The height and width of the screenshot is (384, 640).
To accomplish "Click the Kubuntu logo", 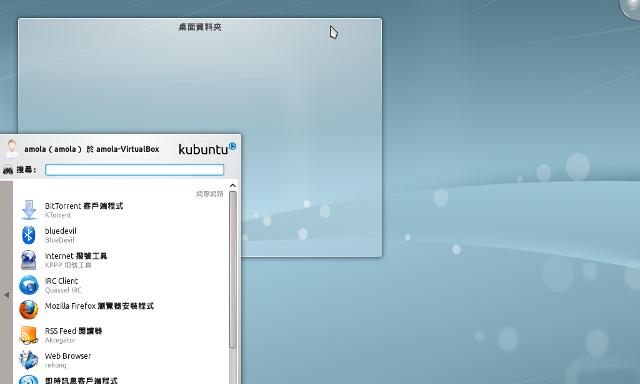I will tap(207, 149).
